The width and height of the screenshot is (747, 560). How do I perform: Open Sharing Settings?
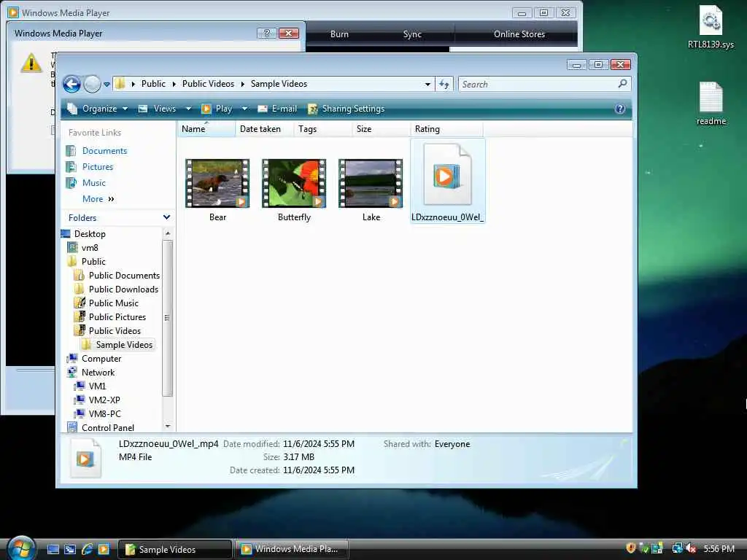347,109
